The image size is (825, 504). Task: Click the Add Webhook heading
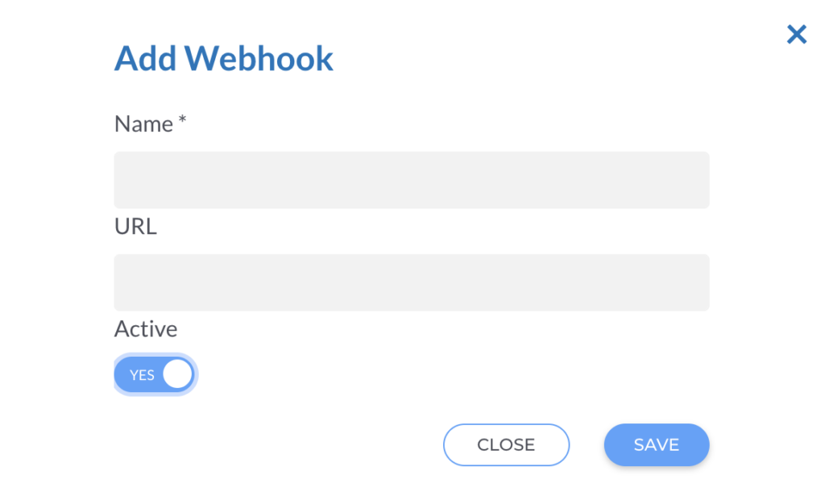click(x=224, y=59)
